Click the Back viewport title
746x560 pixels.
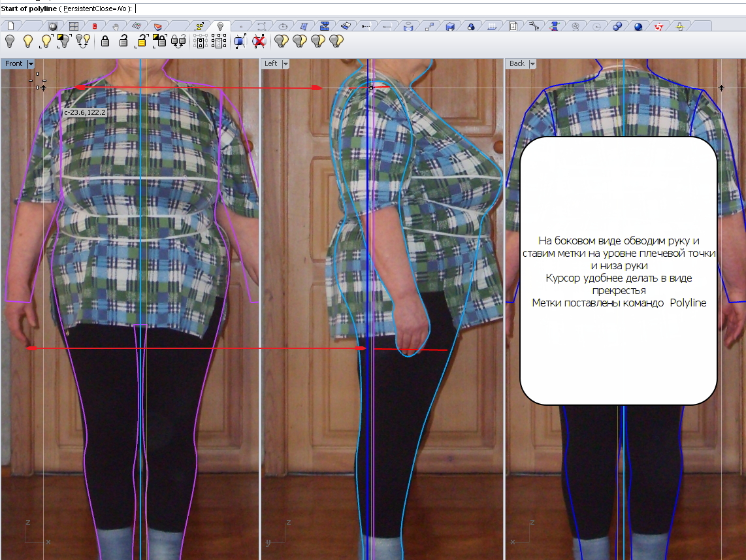517,64
